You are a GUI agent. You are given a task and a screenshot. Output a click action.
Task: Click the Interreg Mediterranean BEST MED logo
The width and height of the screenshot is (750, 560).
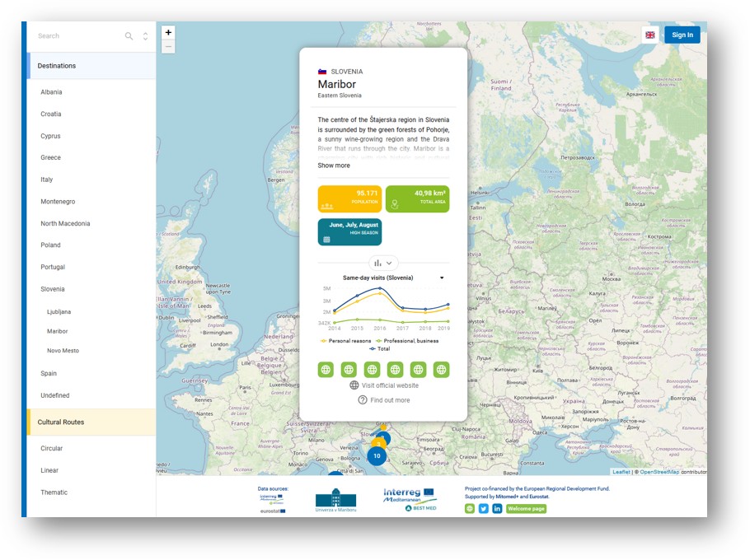[410, 499]
